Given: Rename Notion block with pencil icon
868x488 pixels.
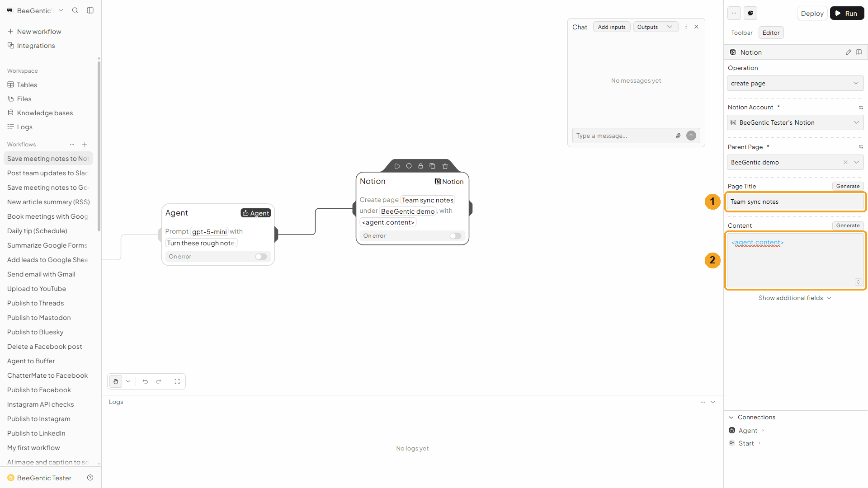Looking at the screenshot, I should pyautogui.click(x=849, y=52).
